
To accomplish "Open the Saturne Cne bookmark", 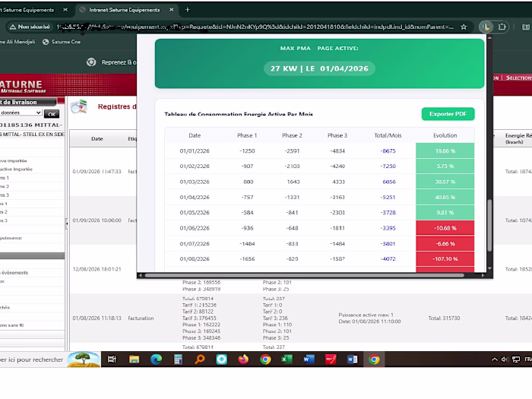I will (x=62, y=42).
